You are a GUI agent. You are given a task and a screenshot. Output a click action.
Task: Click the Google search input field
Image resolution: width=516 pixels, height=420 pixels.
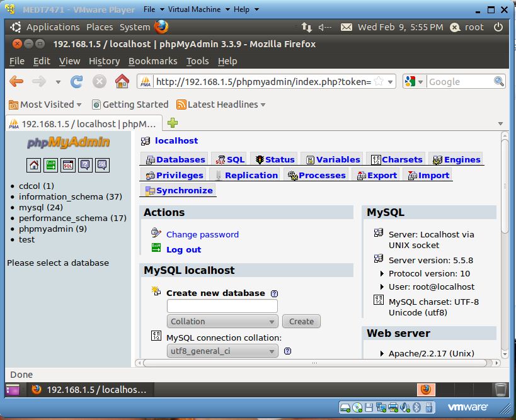(x=460, y=82)
